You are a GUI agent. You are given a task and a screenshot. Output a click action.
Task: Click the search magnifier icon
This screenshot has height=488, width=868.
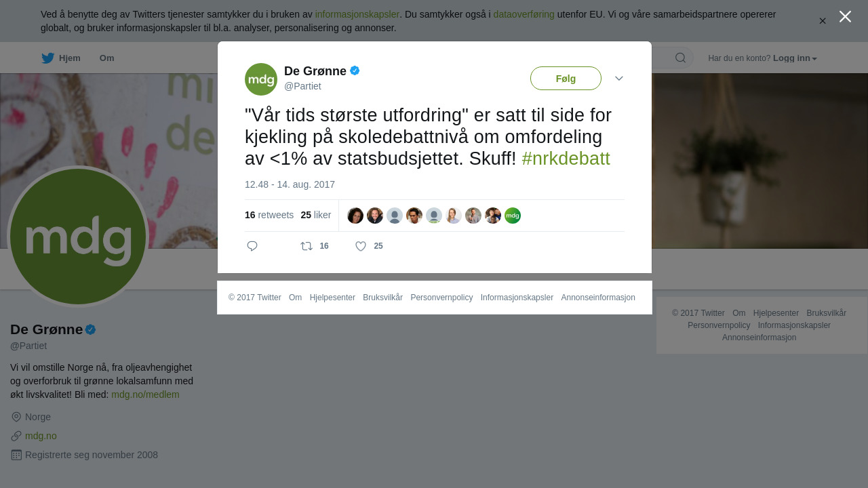pos(680,58)
